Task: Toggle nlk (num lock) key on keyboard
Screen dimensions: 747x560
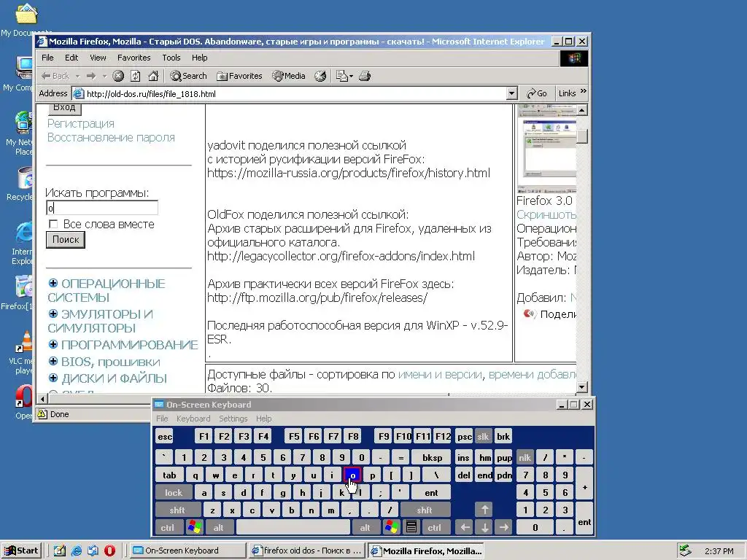Action: (525, 458)
